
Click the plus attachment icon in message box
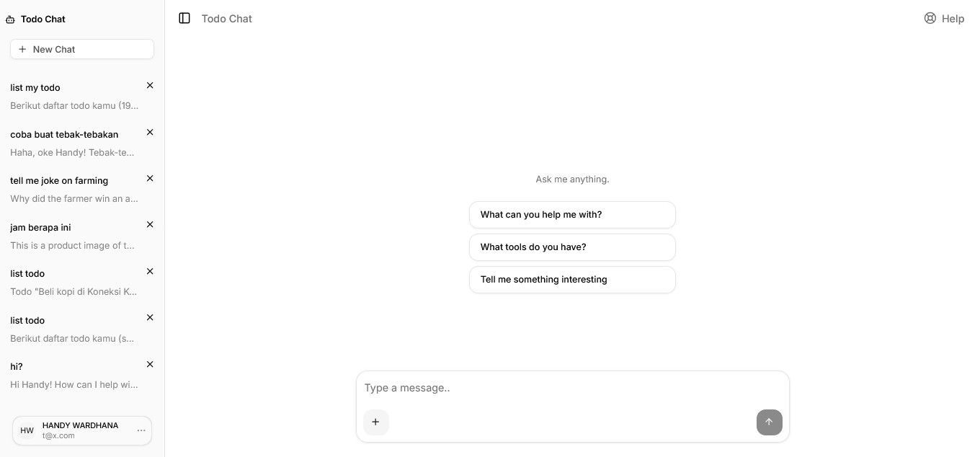[375, 422]
